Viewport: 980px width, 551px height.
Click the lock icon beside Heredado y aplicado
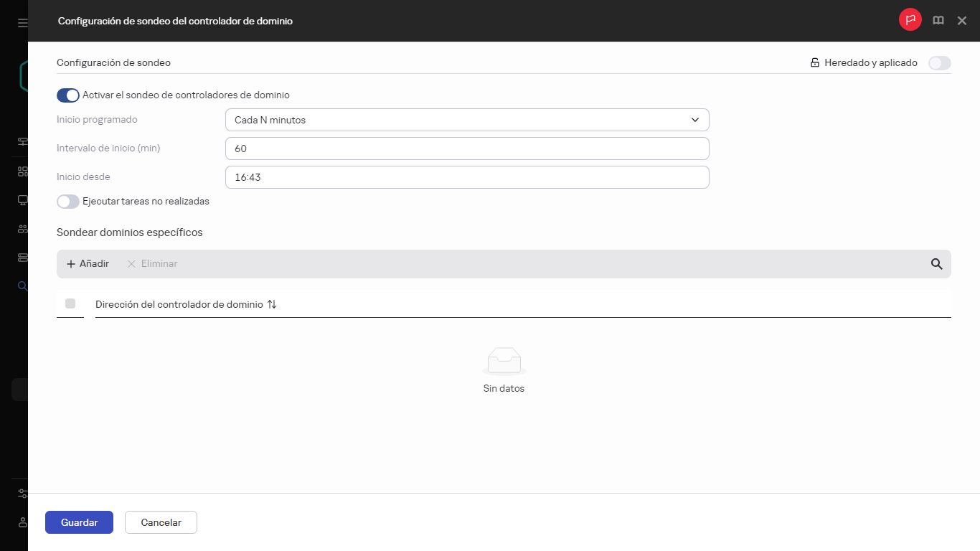click(x=814, y=62)
